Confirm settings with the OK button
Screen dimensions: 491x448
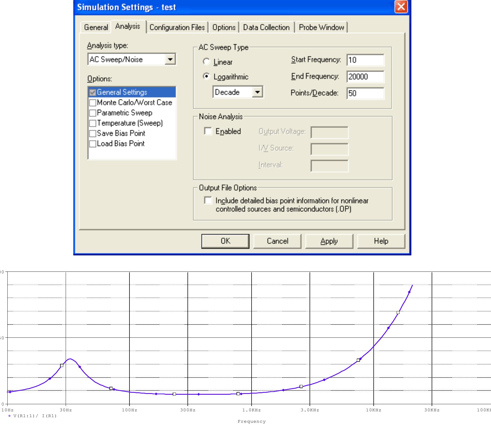click(225, 241)
